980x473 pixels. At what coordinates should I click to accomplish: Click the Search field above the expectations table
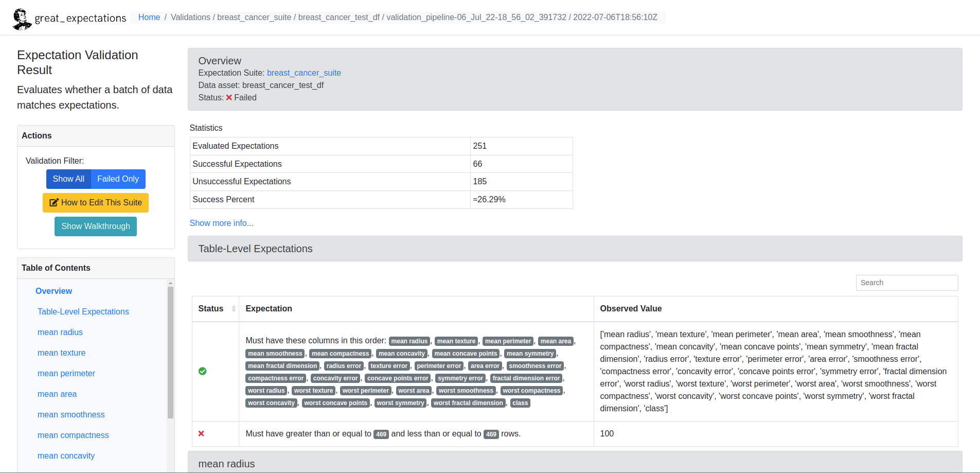coord(906,283)
